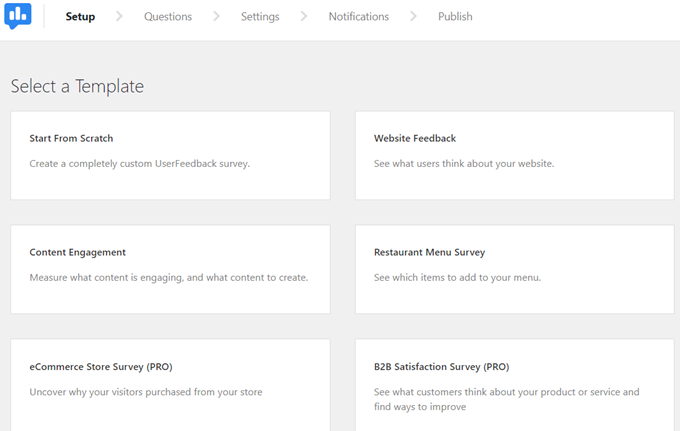The image size is (680, 431).
Task: Switch to the Settings step
Action: tap(260, 17)
